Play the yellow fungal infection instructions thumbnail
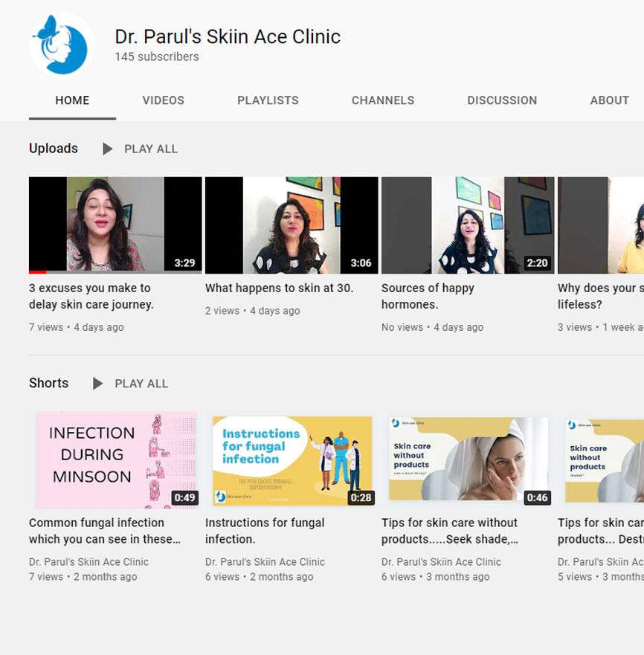644x655 pixels. pyautogui.click(x=292, y=460)
